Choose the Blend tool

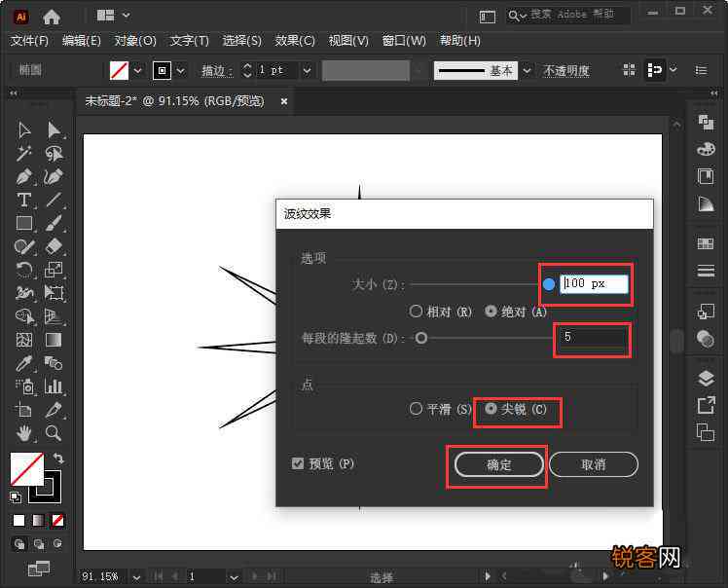click(x=54, y=363)
